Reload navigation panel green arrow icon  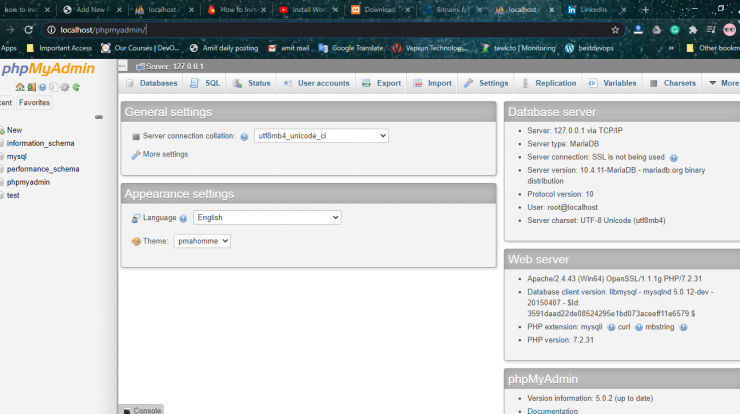tap(76, 87)
